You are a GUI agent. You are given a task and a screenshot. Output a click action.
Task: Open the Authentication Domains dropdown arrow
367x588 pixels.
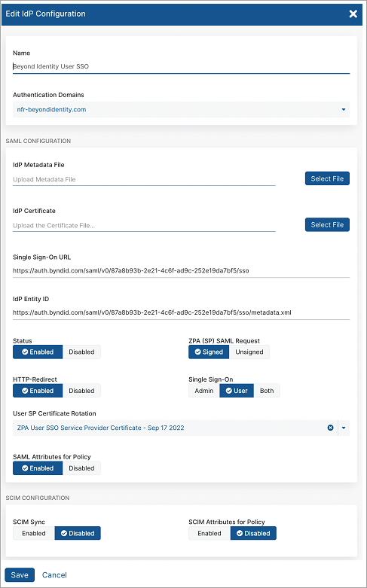click(344, 109)
